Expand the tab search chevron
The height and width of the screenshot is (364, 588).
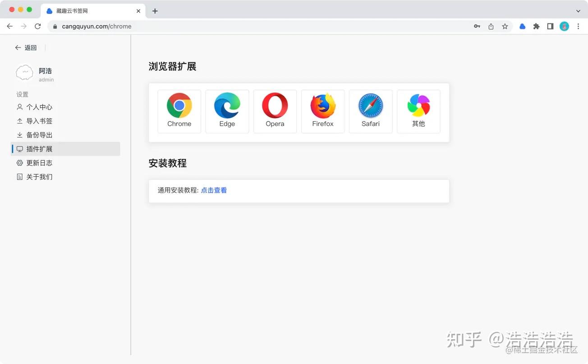coord(578,11)
